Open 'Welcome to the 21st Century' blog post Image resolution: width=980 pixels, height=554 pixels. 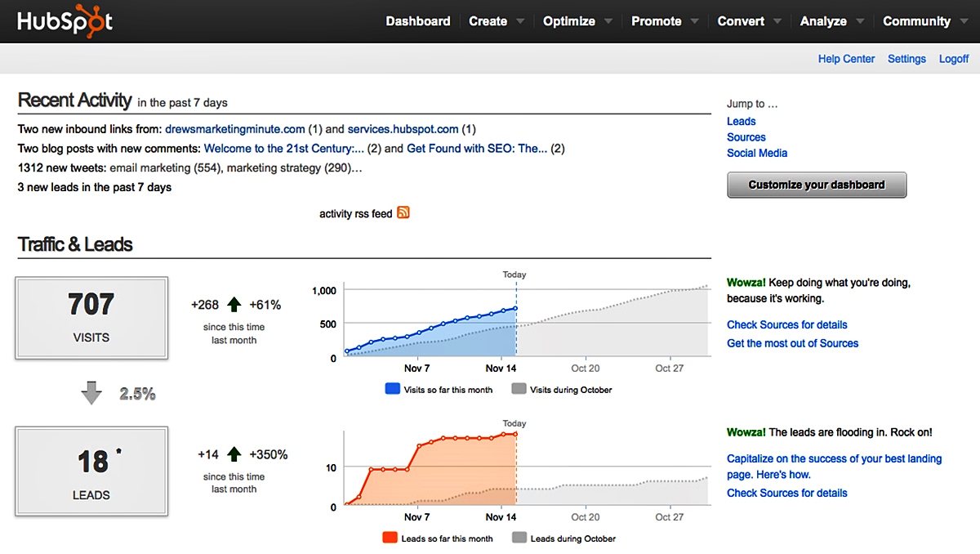[284, 149]
